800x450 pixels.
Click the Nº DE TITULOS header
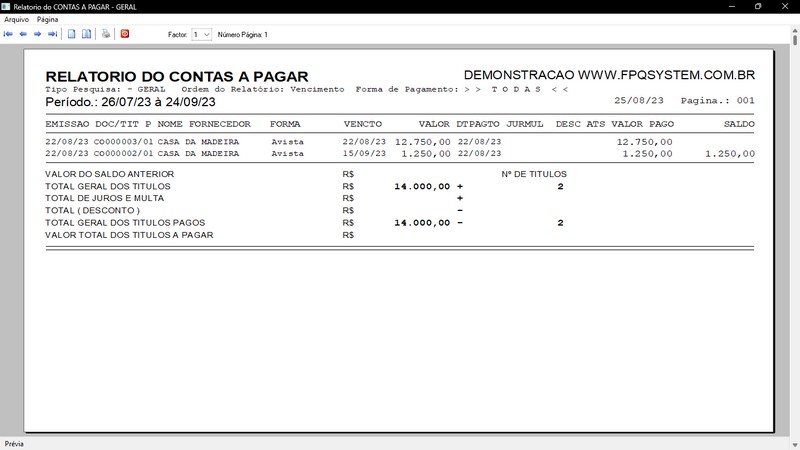click(x=534, y=174)
